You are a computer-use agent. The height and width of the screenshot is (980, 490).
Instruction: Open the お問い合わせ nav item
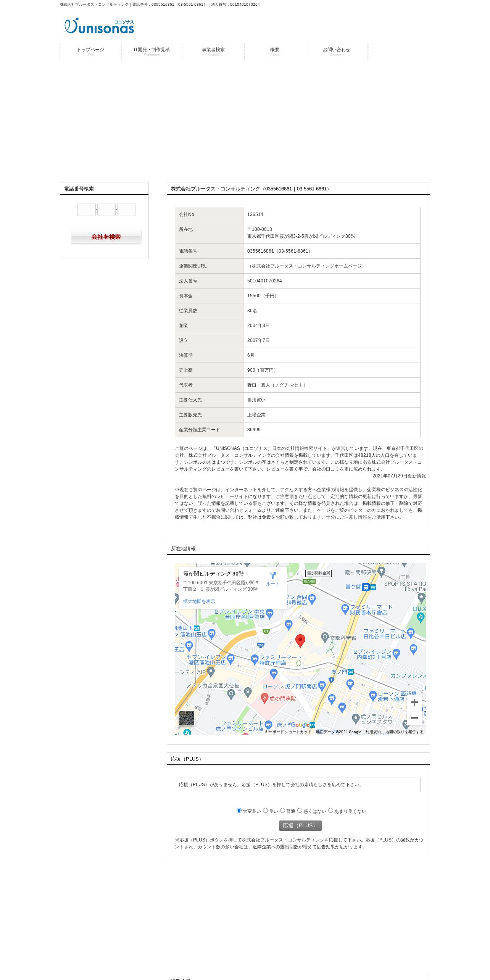336,52
